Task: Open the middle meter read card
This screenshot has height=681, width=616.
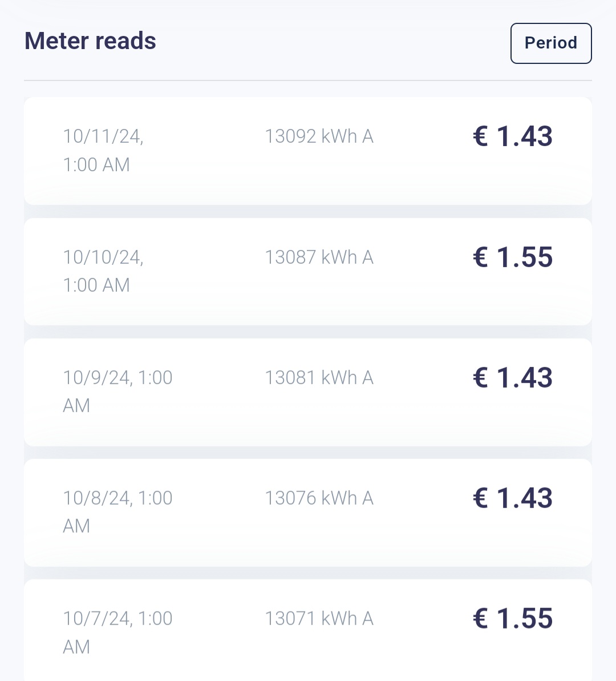Action: (x=308, y=422)
